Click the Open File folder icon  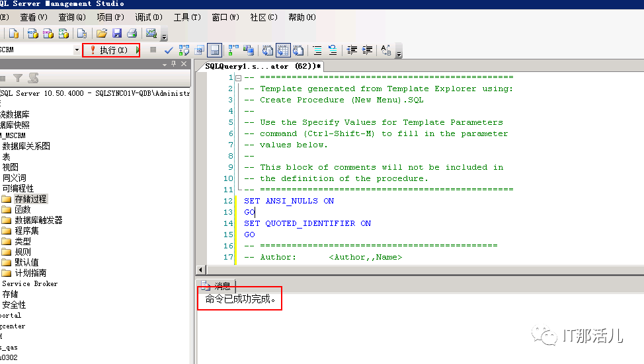[x=101, y=33]
